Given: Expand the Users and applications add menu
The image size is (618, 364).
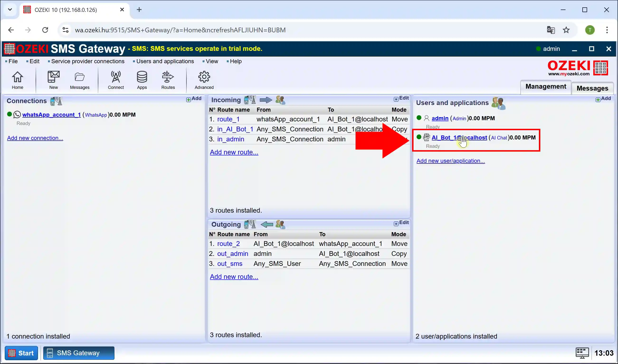Looking at the screenshot, I should 603,99.
